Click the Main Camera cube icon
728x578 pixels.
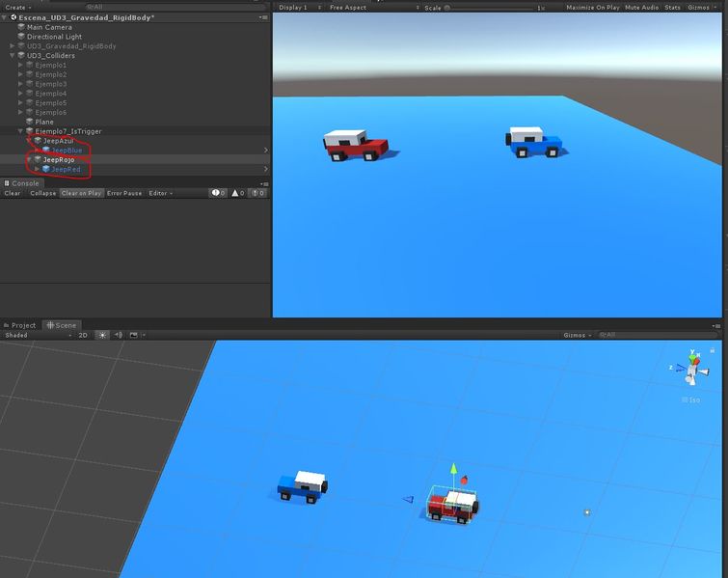[21, 27]
